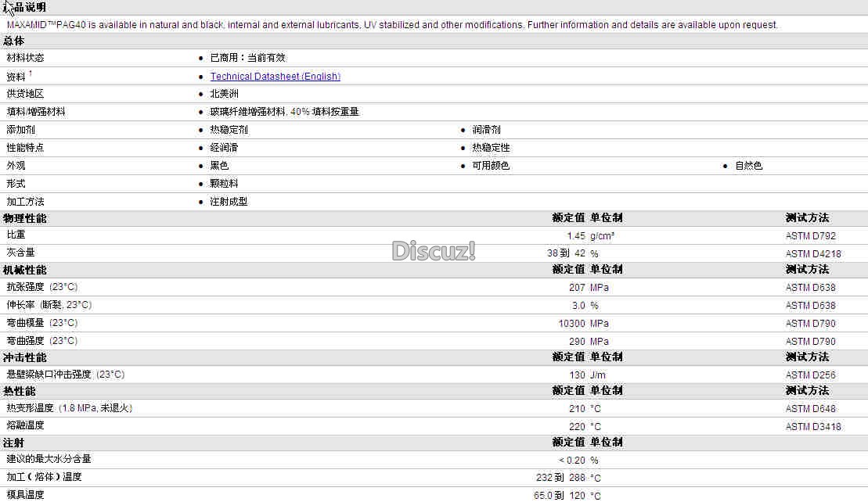
Task: Click the "冲击性能" section heading
Action: (x=25, y=357)
